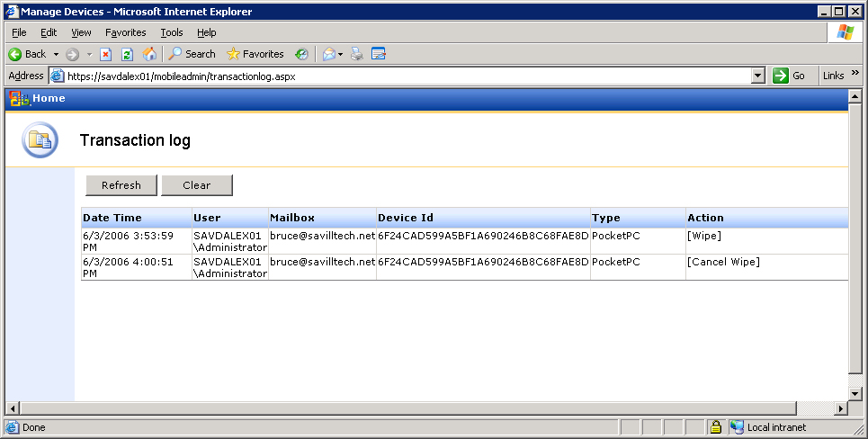Open the History icon in toolbar
The image size is (868, 439).
click(x=301, y=54)
